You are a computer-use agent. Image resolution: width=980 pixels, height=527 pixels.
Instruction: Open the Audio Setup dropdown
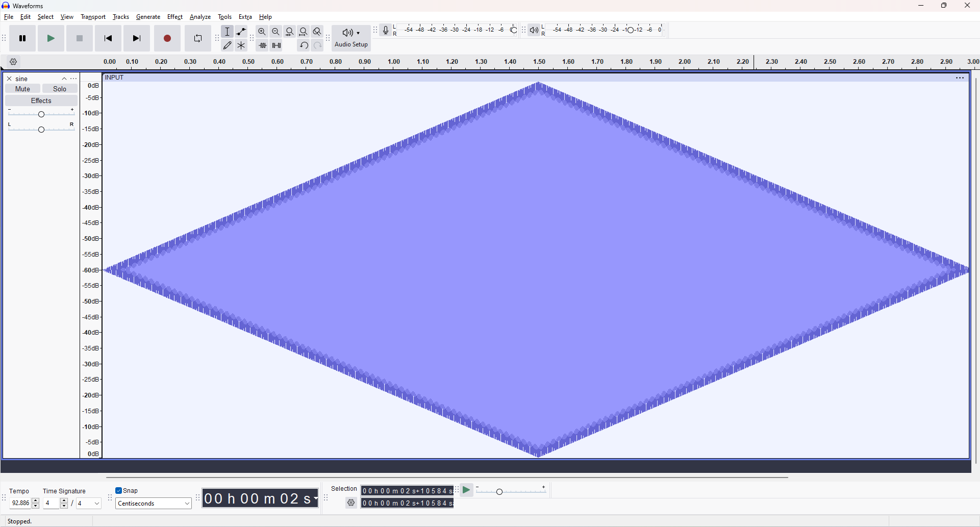351,38
